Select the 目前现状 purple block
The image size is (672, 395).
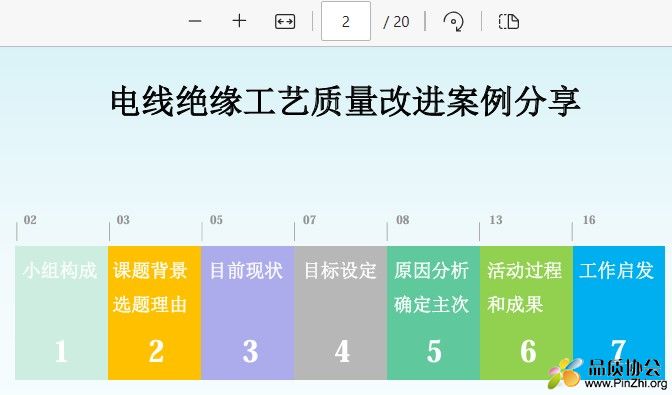(248, 313)
